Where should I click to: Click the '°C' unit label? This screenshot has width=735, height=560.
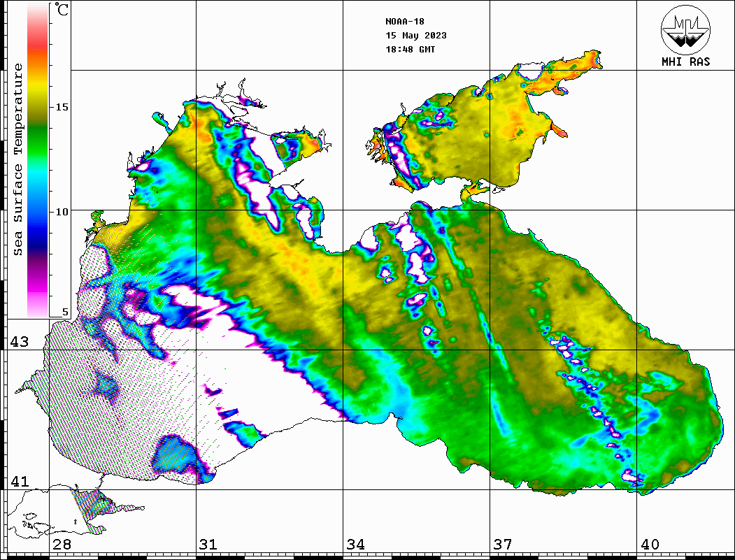pyautogui.click(x=62, y=9)
